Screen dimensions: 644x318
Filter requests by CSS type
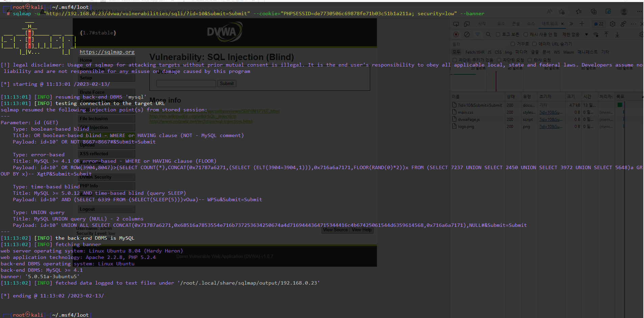click(x=498, y=52)
